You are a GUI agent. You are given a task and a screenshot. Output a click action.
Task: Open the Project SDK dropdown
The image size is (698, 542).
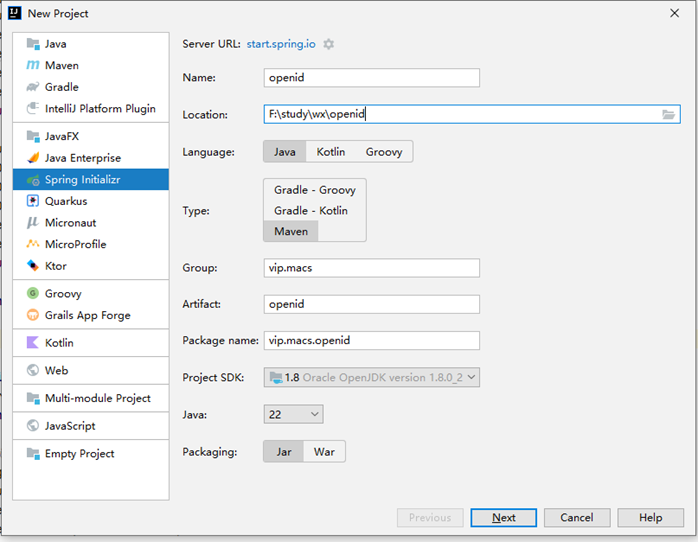372,377
